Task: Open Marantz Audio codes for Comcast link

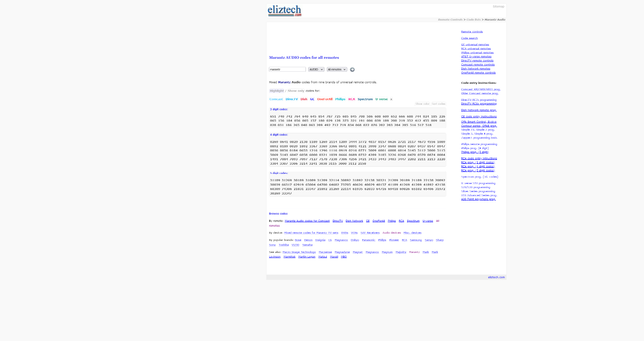Action: pyautogui.click(x=307, y=221)
